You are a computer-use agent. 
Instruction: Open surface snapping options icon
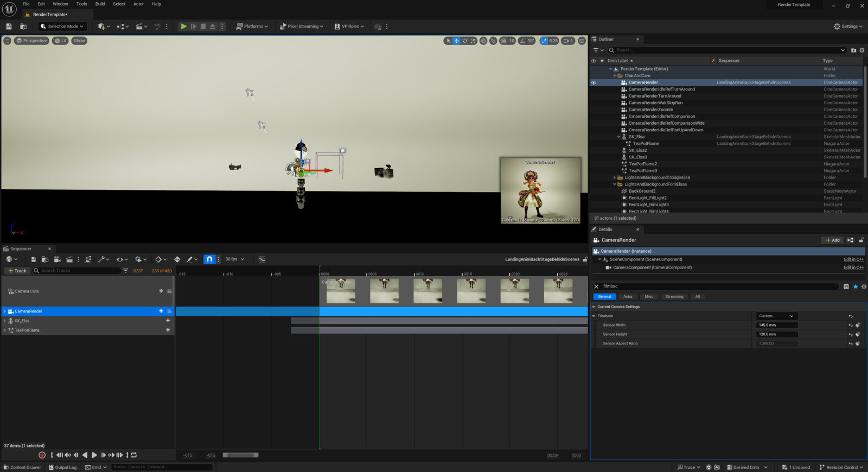coord(493,41)
